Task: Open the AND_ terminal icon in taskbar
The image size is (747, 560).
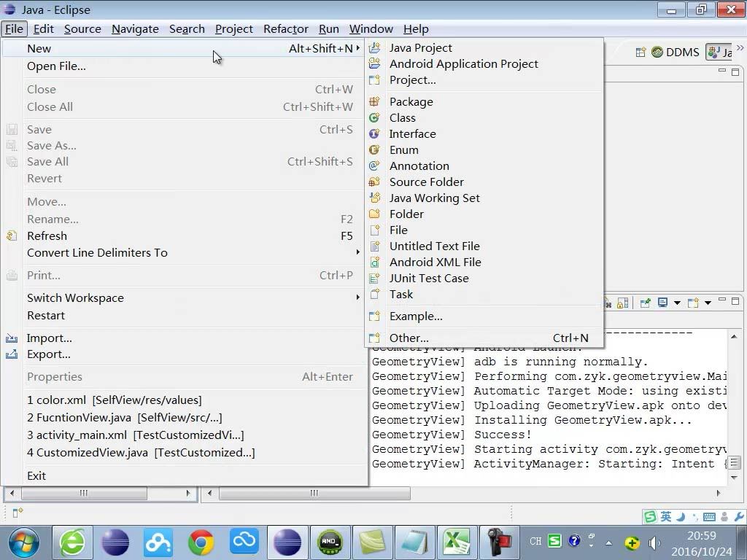Action: [x=330, y=542]
